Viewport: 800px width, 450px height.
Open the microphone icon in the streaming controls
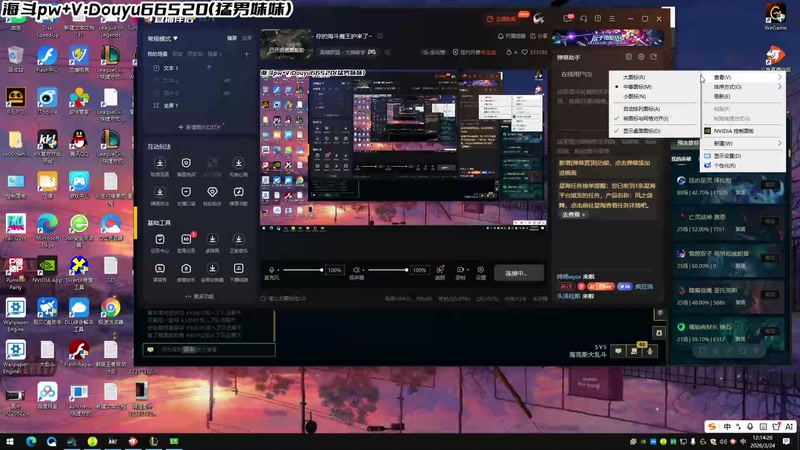(271, 270)
